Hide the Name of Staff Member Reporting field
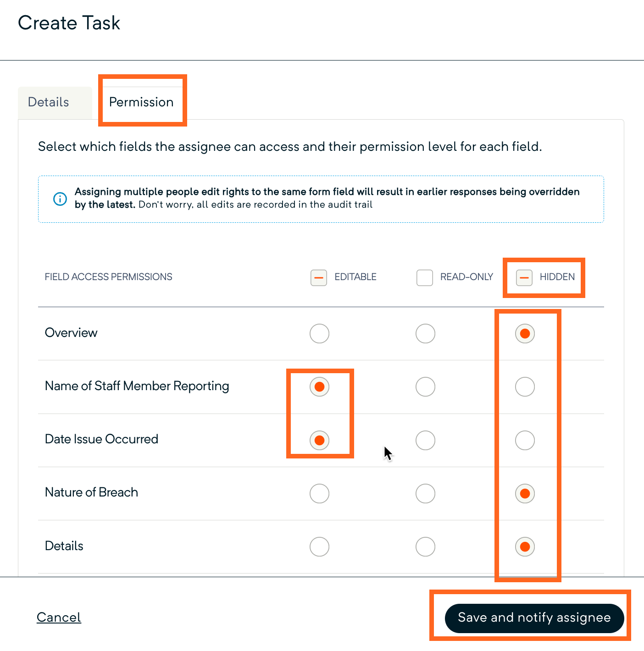 [x=525, y=386]
